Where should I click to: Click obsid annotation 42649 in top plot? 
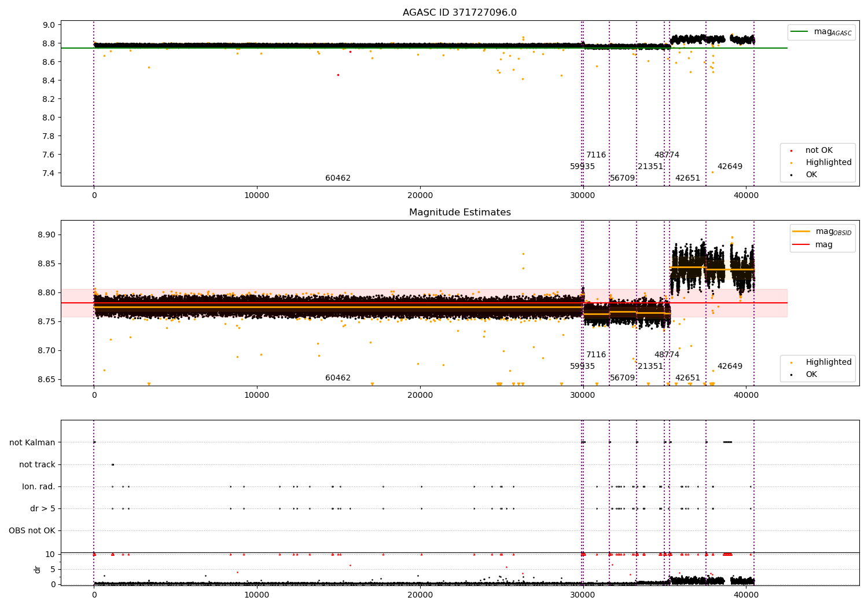730,167
